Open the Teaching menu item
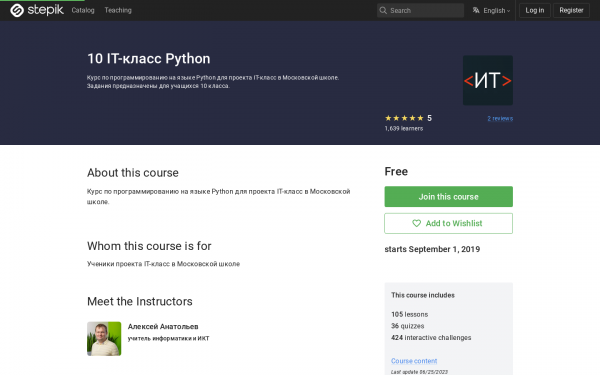The width and height of the screenshot is (600, 375). click(x=118, y=10)
